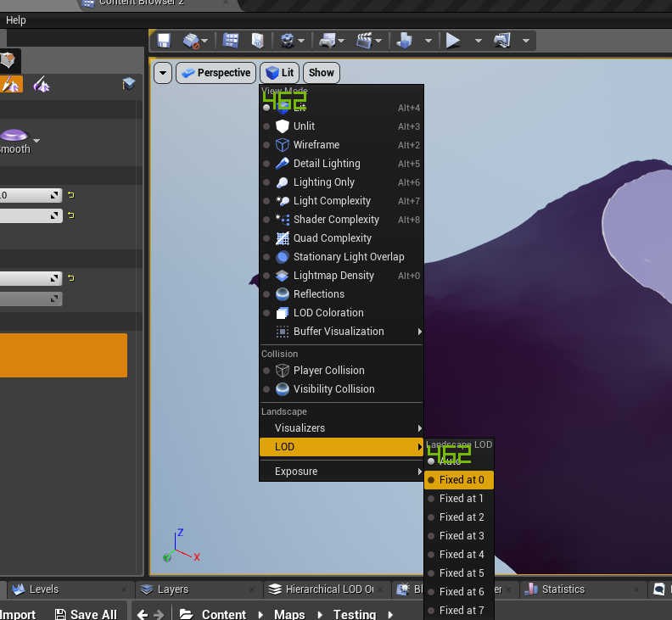The image size is (672, 620).
Task: Click the Blueprints toolbar icon
Action: (x=328, y=41)
